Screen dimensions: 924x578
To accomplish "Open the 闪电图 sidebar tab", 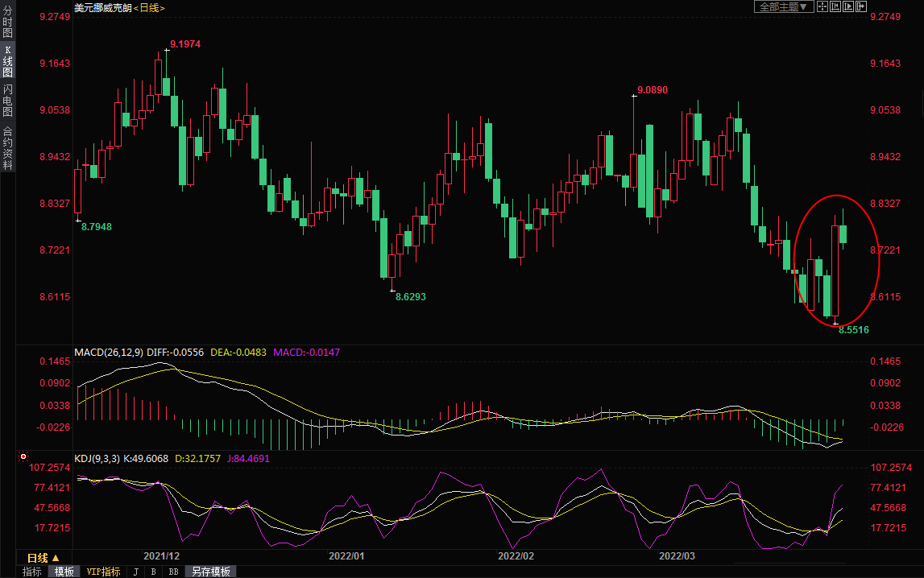I will coord(7,101).
